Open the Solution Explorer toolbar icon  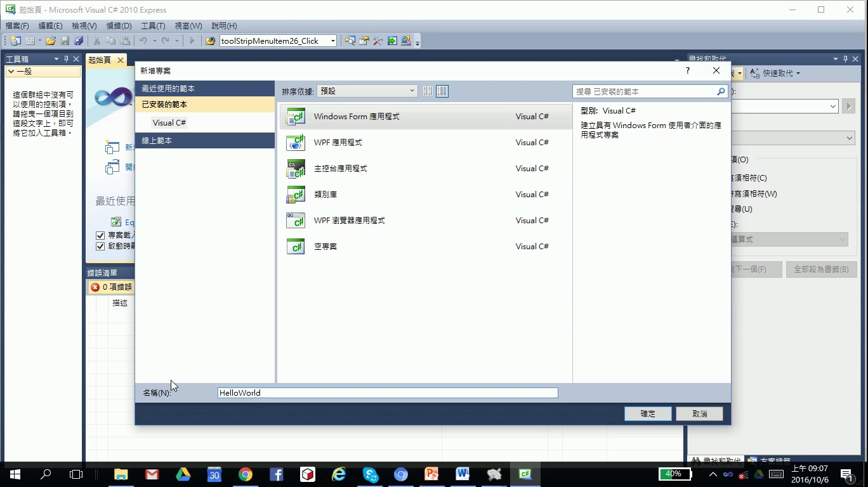click(350, 41)
